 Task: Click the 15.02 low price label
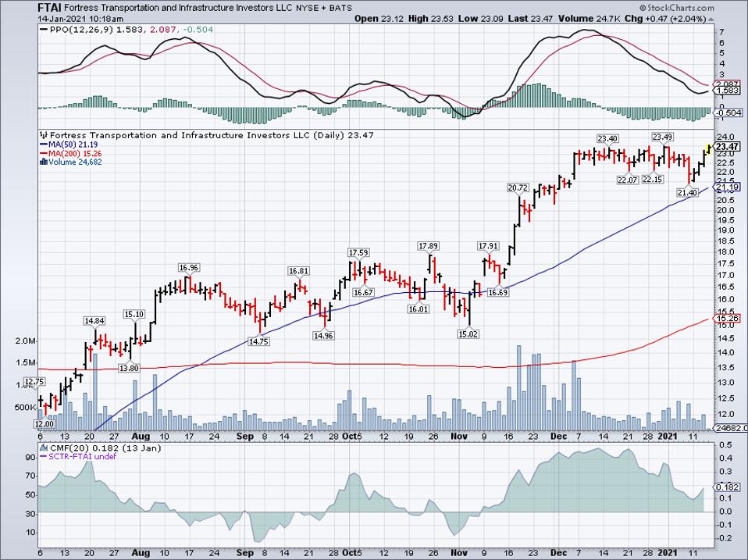[468, 334]
